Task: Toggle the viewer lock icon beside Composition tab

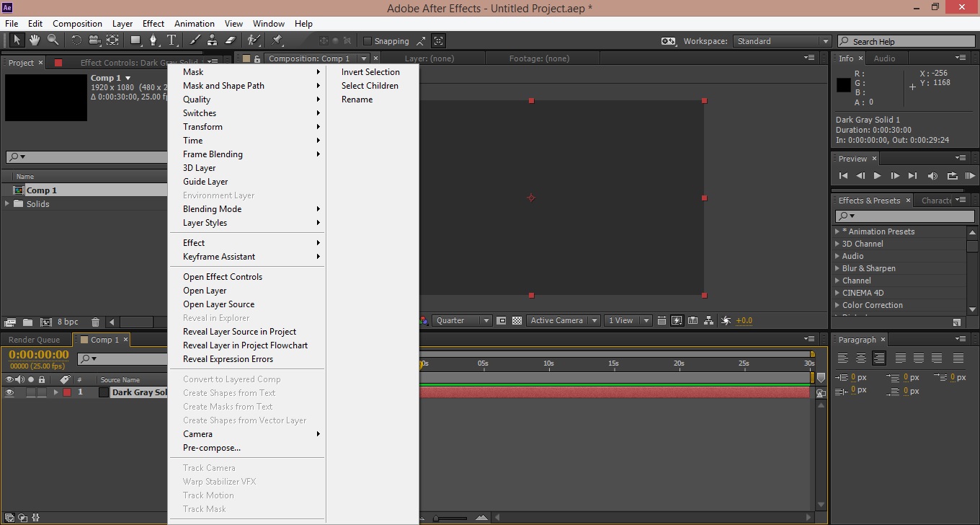Action: tap(257, 58)
